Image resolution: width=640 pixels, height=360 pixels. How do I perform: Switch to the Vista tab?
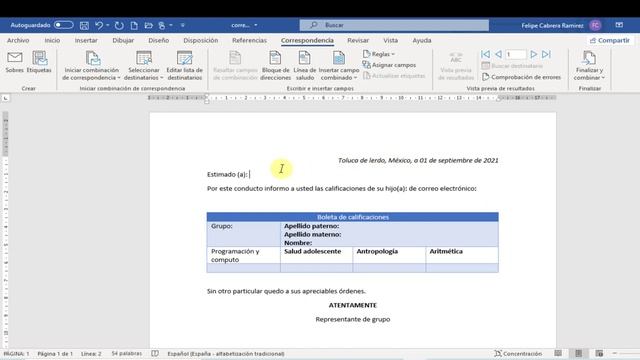390,40
